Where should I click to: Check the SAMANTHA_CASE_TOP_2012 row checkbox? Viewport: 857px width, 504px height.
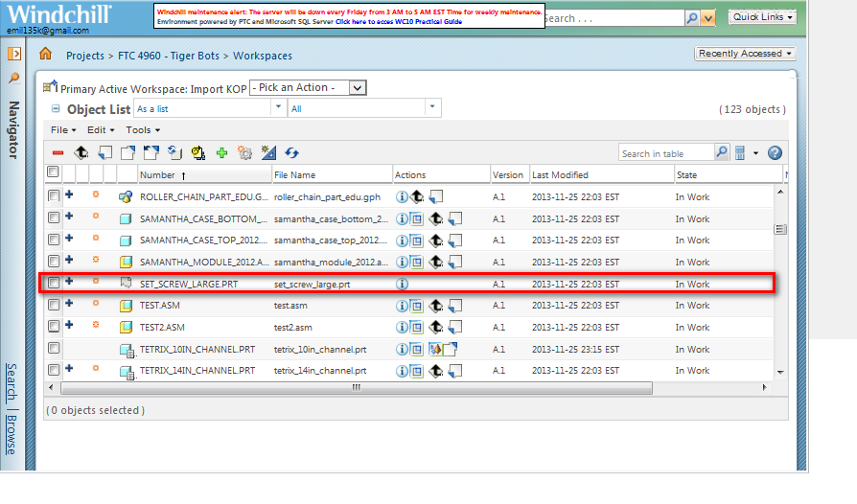click(x=54, y=240)
